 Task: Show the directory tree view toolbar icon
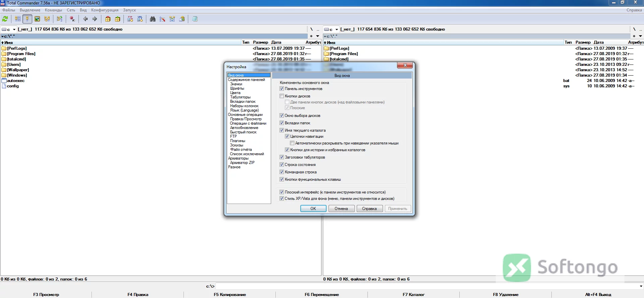[47, 19]
